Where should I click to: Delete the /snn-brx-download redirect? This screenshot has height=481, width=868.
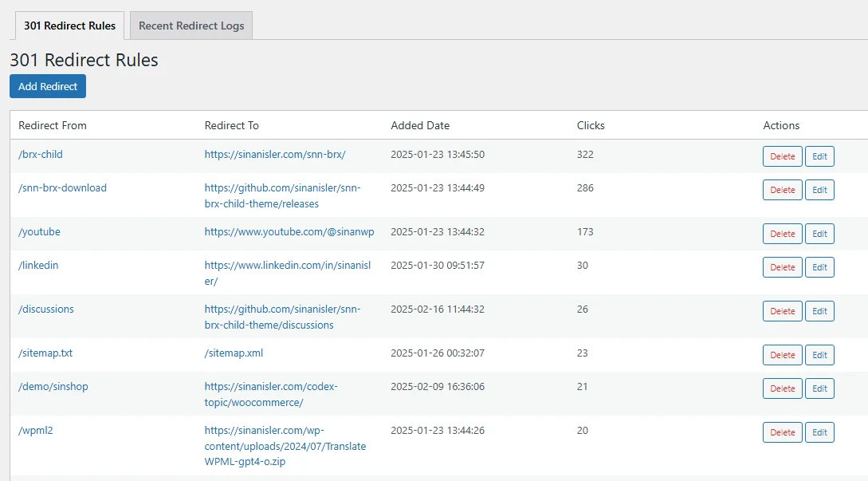pyautogui.click(x=782, y=190)
